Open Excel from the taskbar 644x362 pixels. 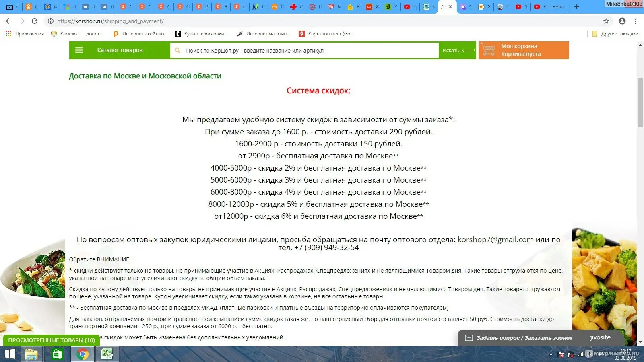click(107, 354)
